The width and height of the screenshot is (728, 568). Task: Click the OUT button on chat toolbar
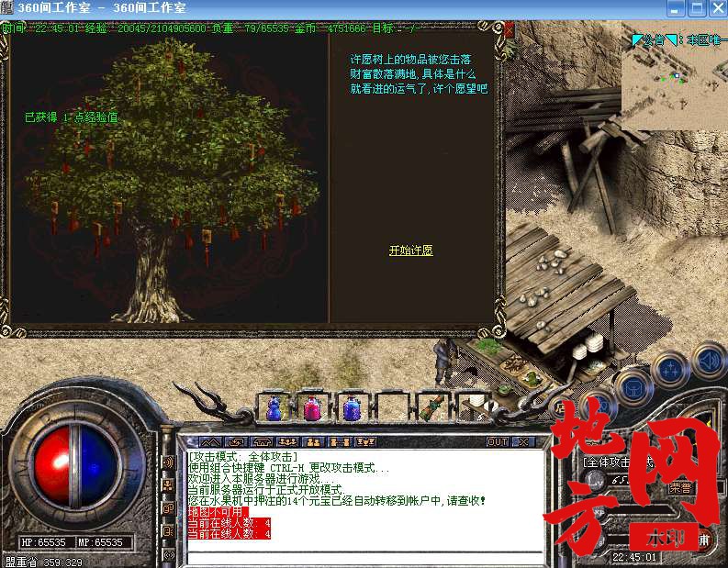coord(498,442)
